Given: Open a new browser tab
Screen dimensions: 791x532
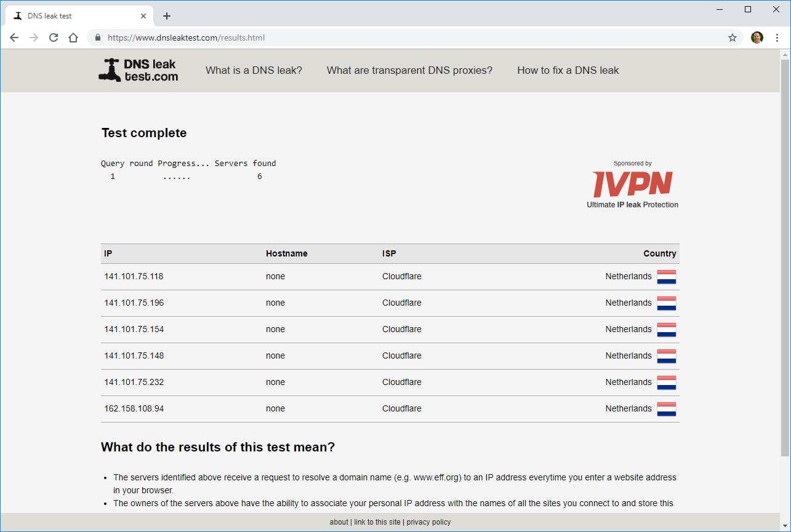Looking at the screenshot, I should tap(167, 16).
